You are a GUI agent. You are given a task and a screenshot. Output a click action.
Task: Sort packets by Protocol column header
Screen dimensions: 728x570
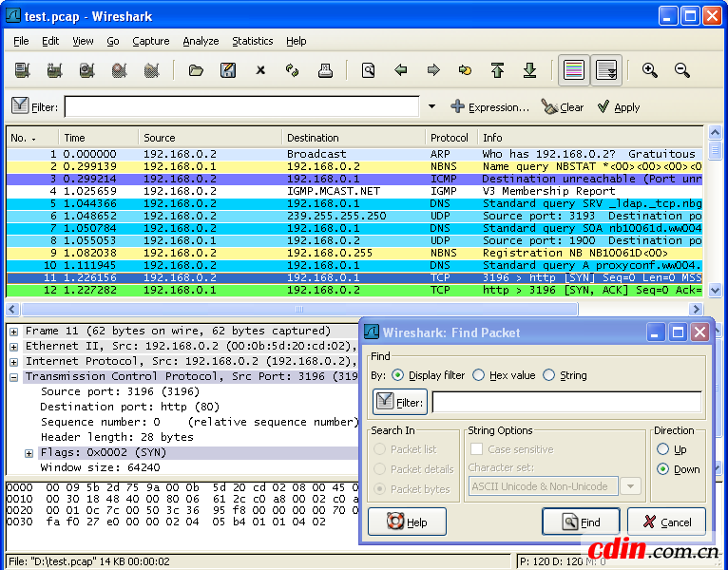point(450,138)
